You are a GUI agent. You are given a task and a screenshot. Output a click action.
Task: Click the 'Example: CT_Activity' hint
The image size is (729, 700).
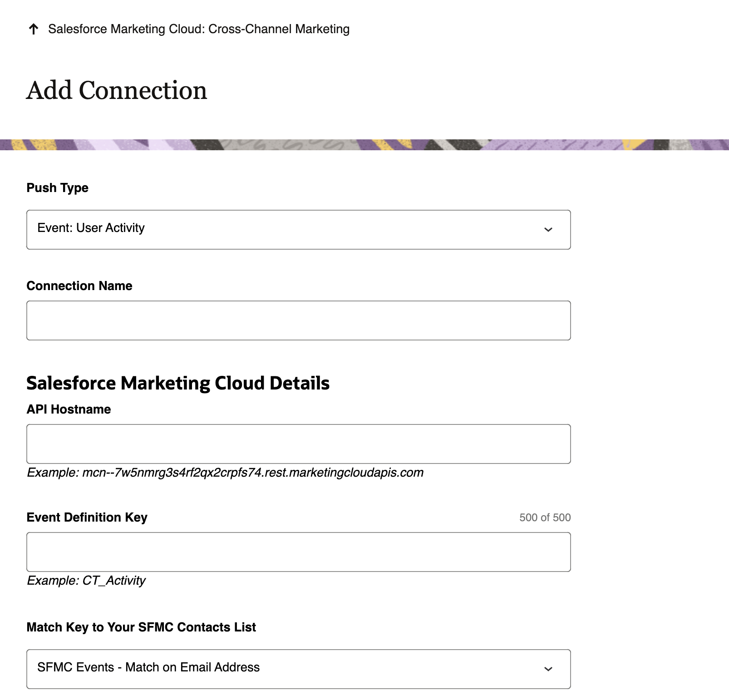[x=86, y=581]
